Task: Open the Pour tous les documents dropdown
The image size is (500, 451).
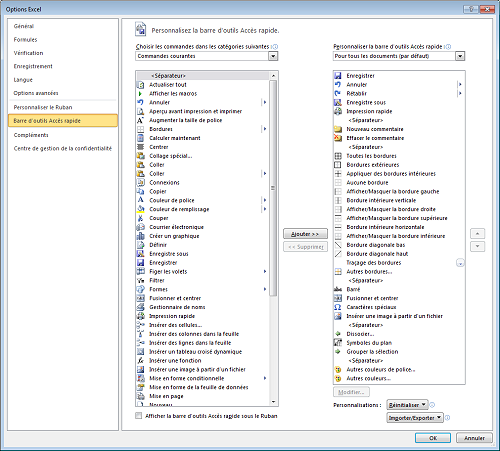Action: pos(460,56)
